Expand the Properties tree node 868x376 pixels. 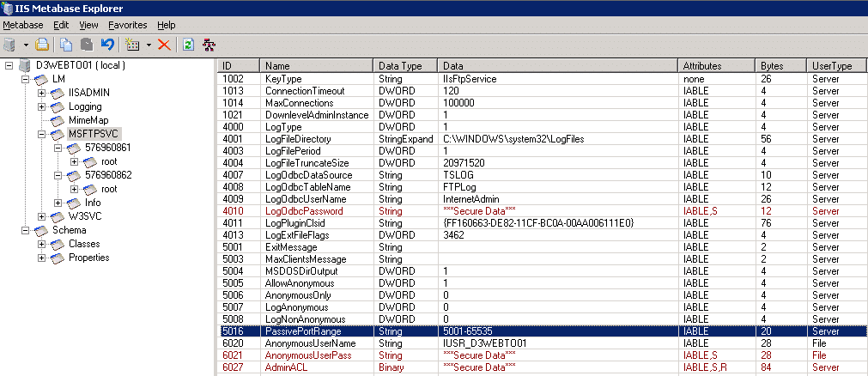point(41,258)
